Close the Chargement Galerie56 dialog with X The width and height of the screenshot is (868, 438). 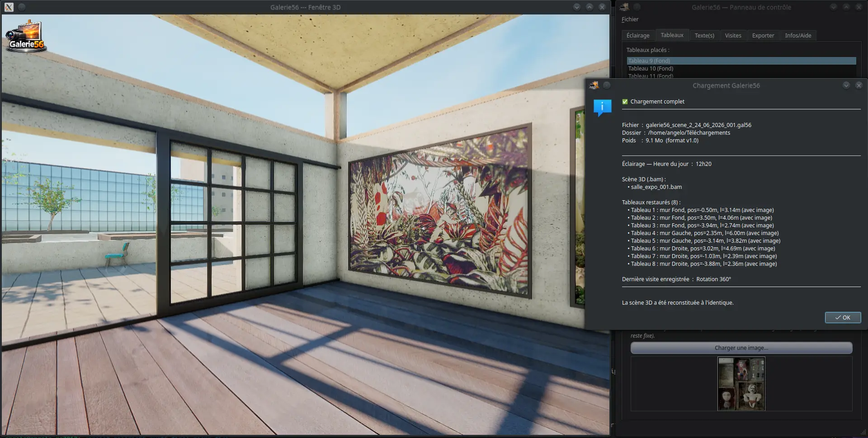pyautogui.click(x=859, y=85)
